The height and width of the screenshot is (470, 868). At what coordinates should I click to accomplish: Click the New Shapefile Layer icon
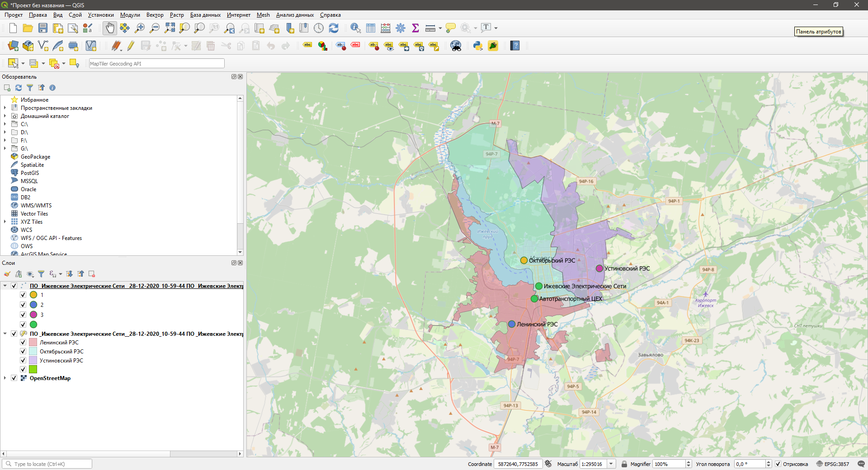point(43,46)
